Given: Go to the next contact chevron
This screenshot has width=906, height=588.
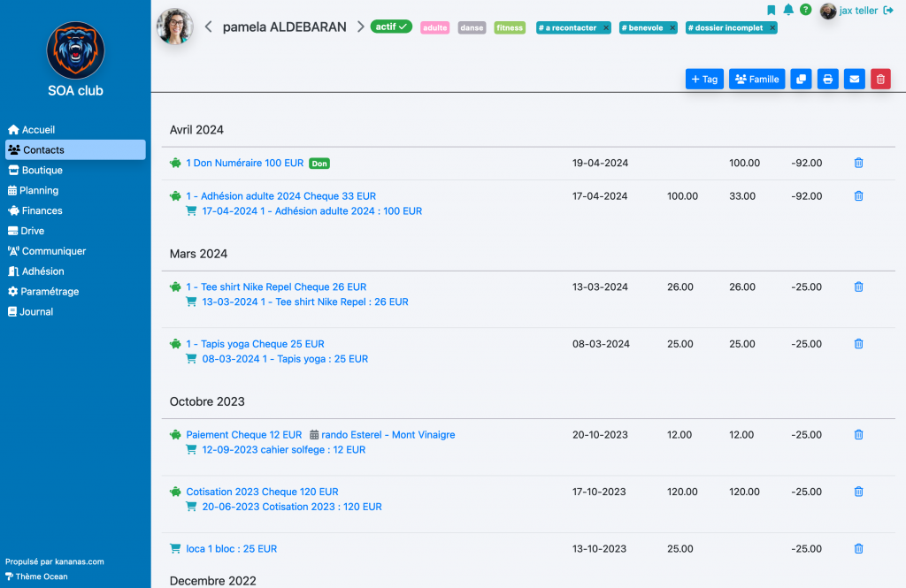Looking at the screenshot, I should (360, 27).
